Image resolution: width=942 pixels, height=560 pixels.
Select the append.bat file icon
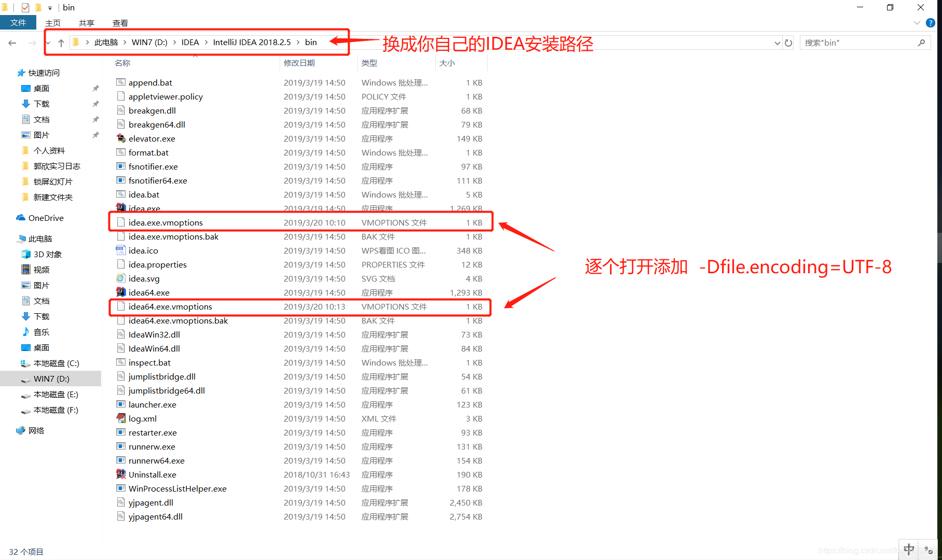[121, 82]
